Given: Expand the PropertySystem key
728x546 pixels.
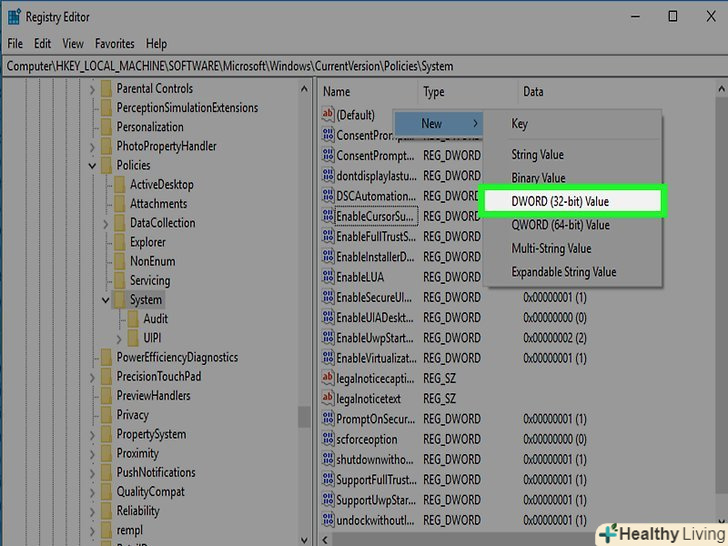Looking at the screenshot, I should click(92, 435).
